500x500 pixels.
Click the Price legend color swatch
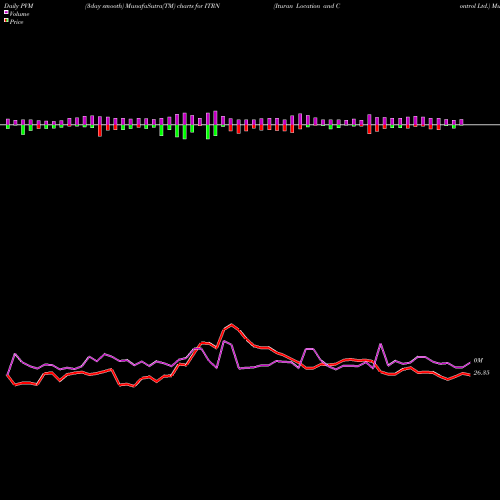[6, 21]
